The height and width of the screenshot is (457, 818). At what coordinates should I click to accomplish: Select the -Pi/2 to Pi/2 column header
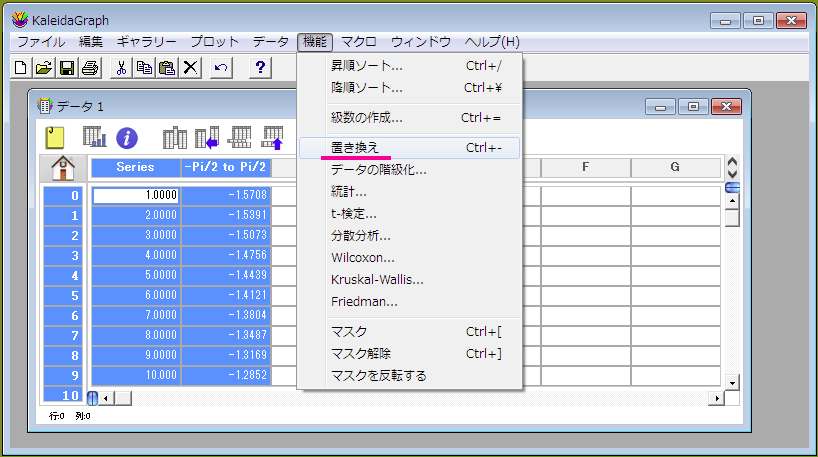pyautogui.click(x=225, y=167)
